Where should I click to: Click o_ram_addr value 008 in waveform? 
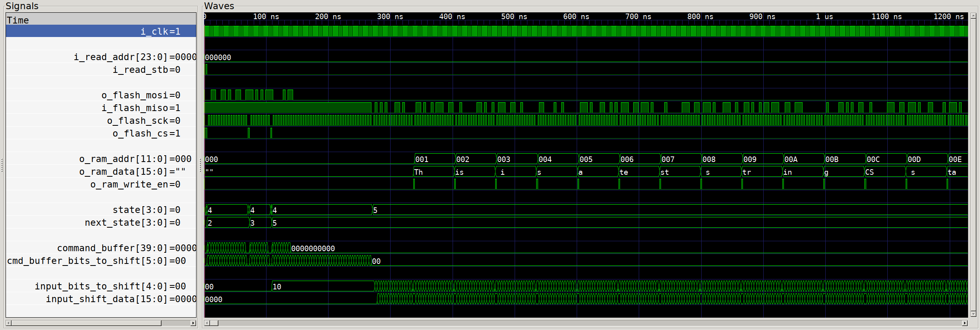[x=709, y=159]
